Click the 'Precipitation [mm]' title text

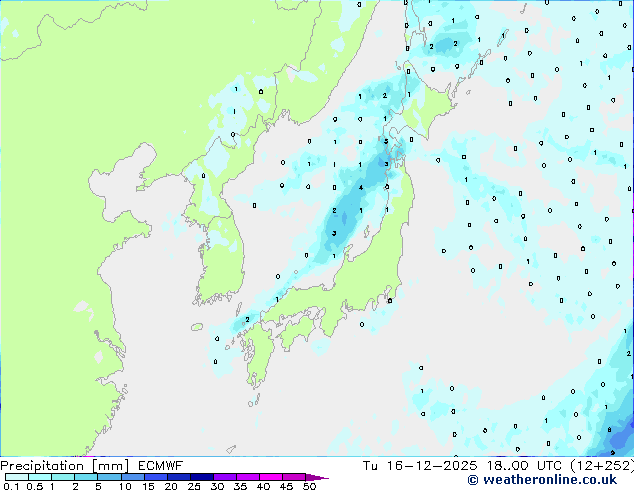point(65,466)
